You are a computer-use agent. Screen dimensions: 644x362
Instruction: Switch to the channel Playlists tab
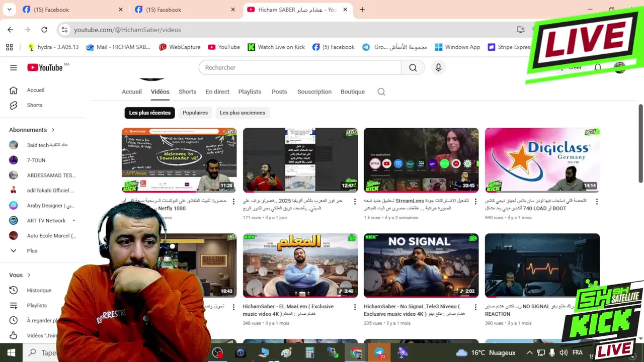(250, 92)
